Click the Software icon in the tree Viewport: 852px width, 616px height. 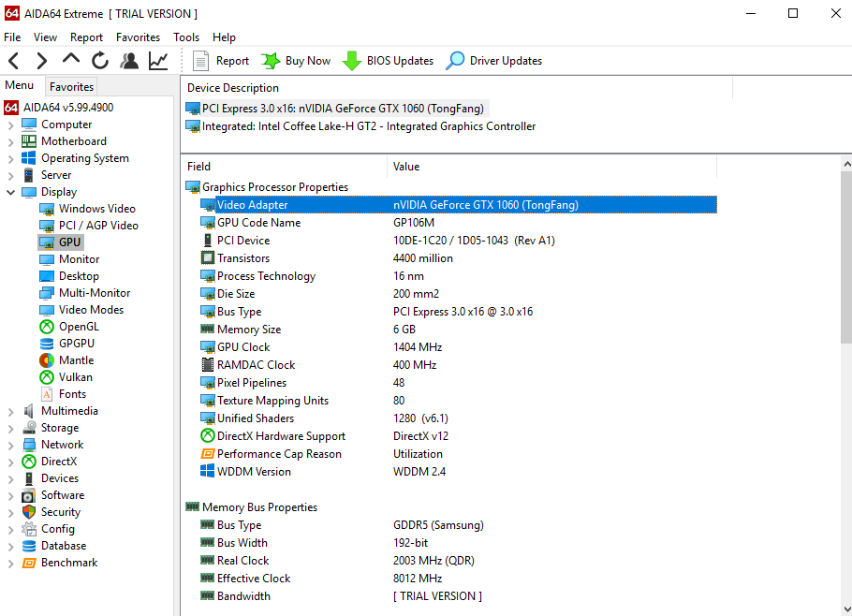[x=29, y=495]
